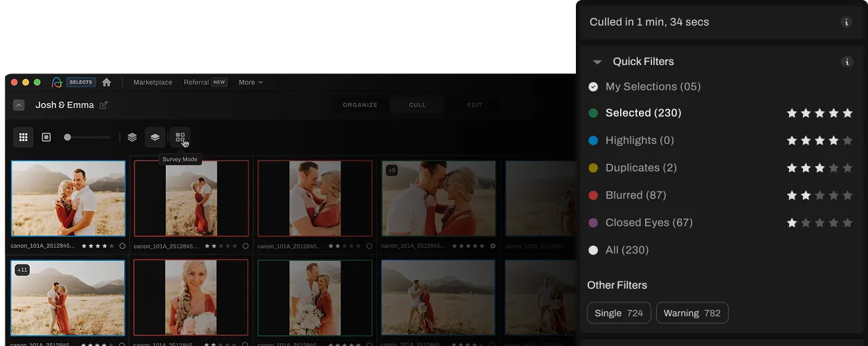Select the Blurred (87) filter

point(635,195)
